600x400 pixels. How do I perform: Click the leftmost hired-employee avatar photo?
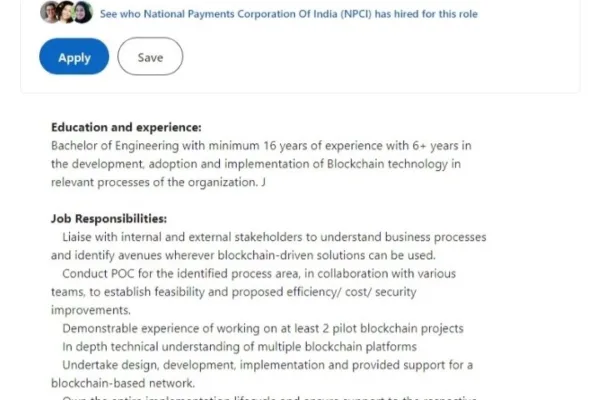point(50,13)
